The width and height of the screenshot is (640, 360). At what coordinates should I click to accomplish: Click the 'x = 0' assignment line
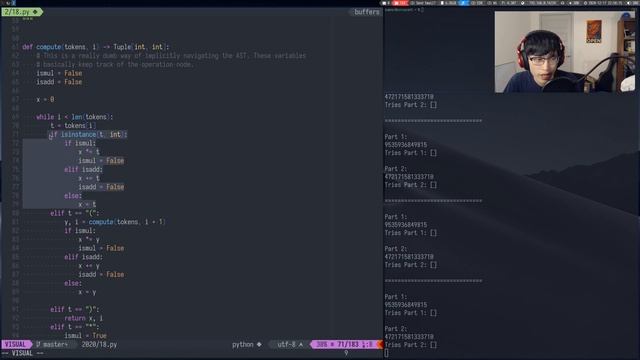tap(45, 99)
